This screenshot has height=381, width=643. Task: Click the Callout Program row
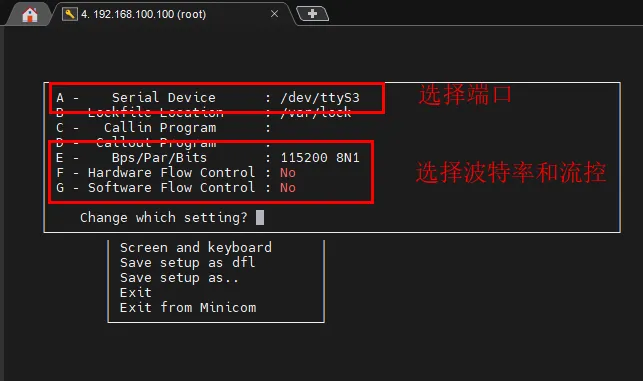[164, 143]
